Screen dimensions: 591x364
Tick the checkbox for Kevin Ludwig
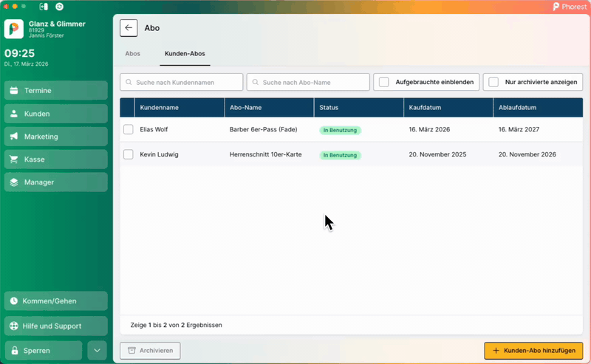pos(129,154)
